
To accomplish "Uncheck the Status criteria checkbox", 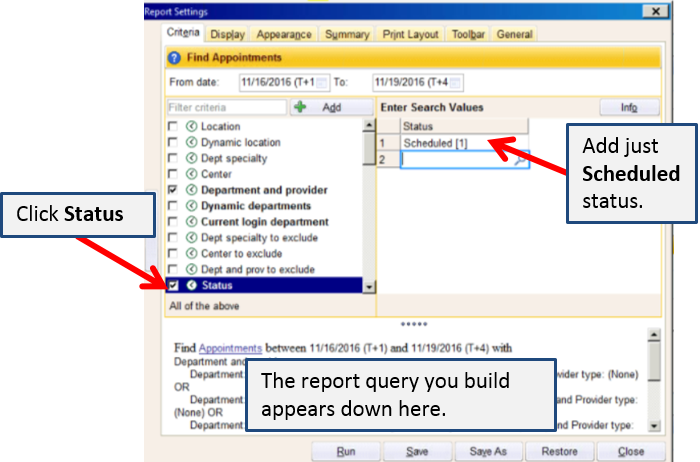I will tap(173, 286).
